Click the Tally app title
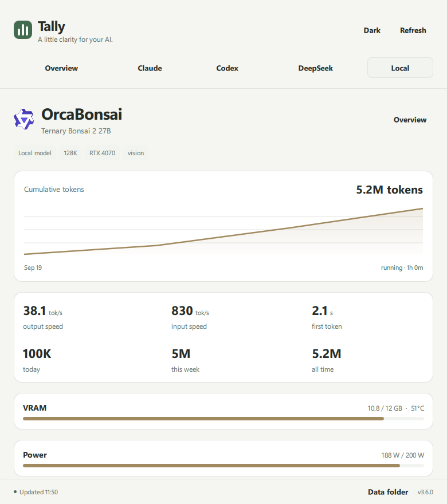 coord(52,27)
